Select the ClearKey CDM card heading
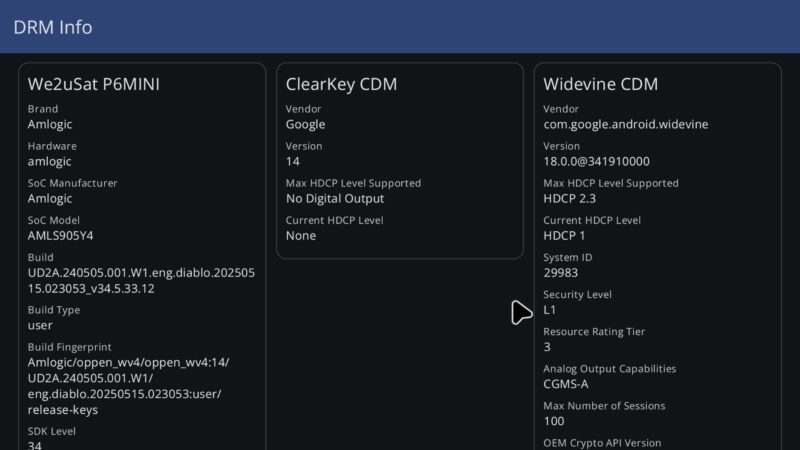The height and width of the screenshot is (450, 800). (x=341, y=85)
